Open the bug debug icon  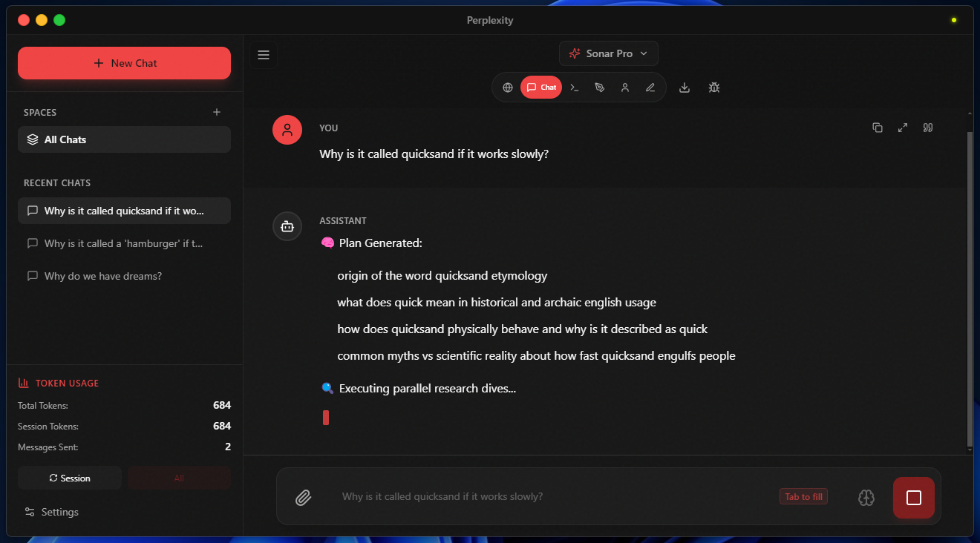click(714, 88)
